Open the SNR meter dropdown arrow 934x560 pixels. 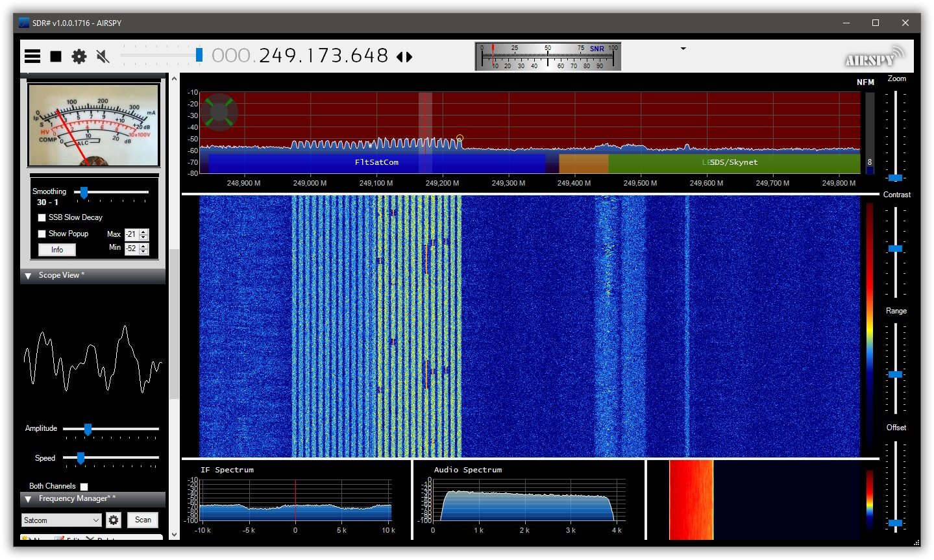(682, 48)
